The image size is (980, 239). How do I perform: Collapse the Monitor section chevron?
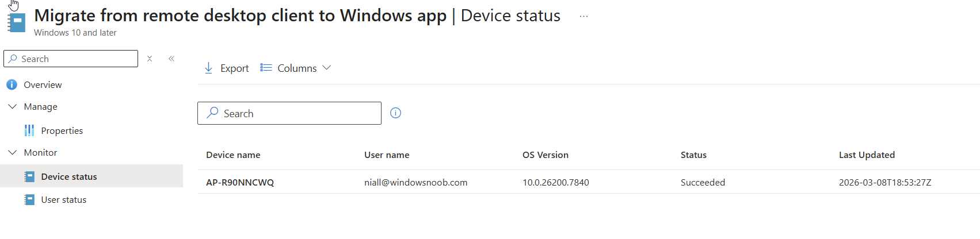[12, 152]
